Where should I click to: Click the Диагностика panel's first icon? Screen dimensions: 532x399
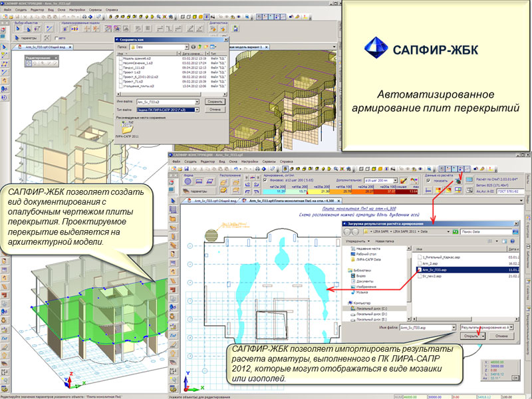click(x=213, y=29)
